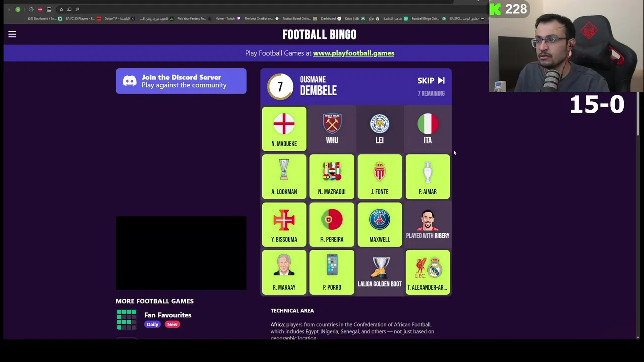Select the P. Porro phone icon tile
Screen dimensions: 644x362
332,272
